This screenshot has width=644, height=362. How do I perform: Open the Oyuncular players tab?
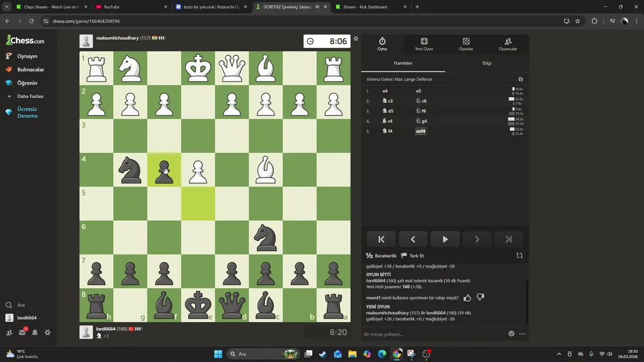pyautogui.click(x=508, y=44)
